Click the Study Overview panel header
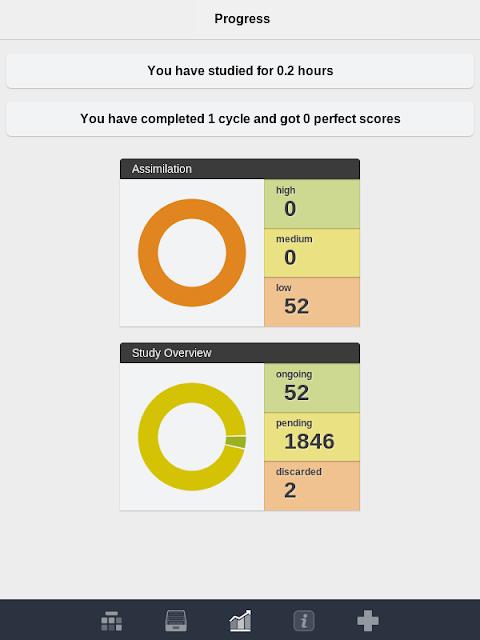 point(240,353)
